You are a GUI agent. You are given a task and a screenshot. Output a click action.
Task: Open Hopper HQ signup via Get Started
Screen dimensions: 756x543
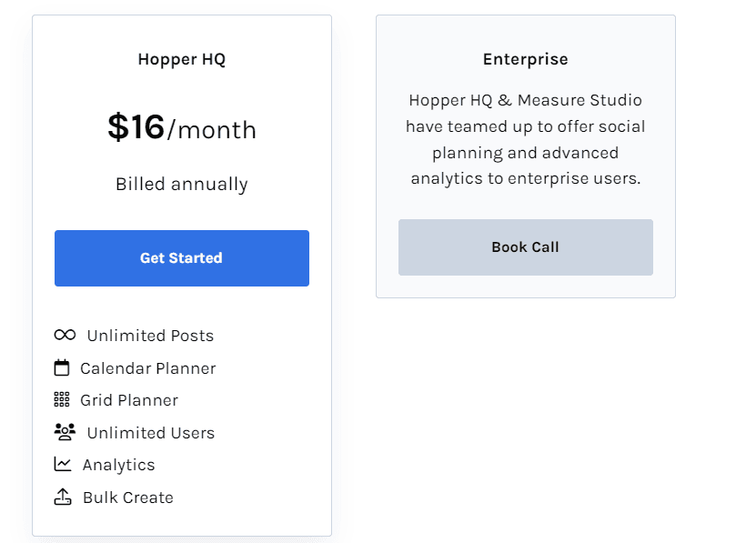(181, 257)
